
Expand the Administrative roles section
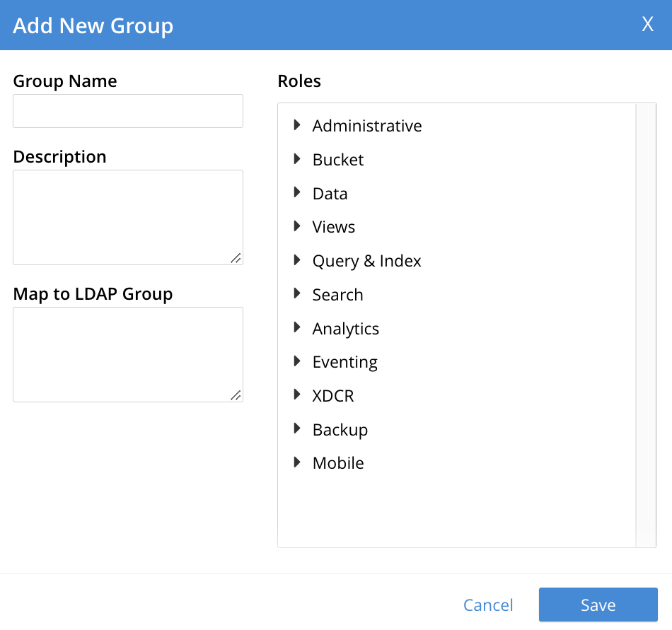coord(296,125)
